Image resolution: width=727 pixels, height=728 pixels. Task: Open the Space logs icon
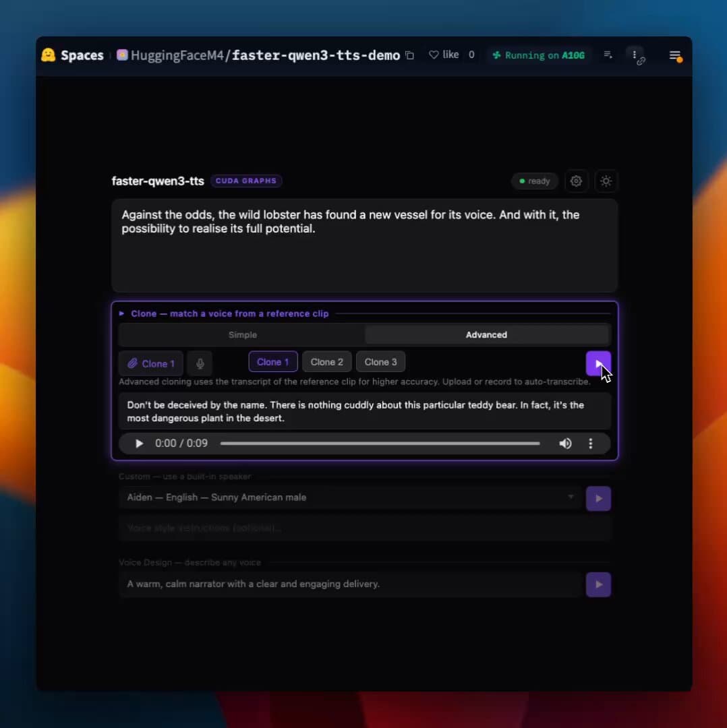[x=608, y=55]
